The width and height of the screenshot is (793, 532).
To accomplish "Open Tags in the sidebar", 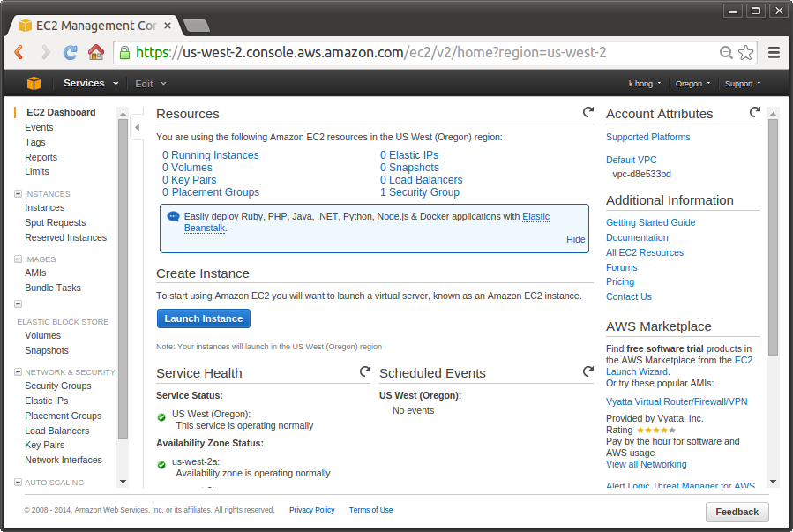I will 35,142.
